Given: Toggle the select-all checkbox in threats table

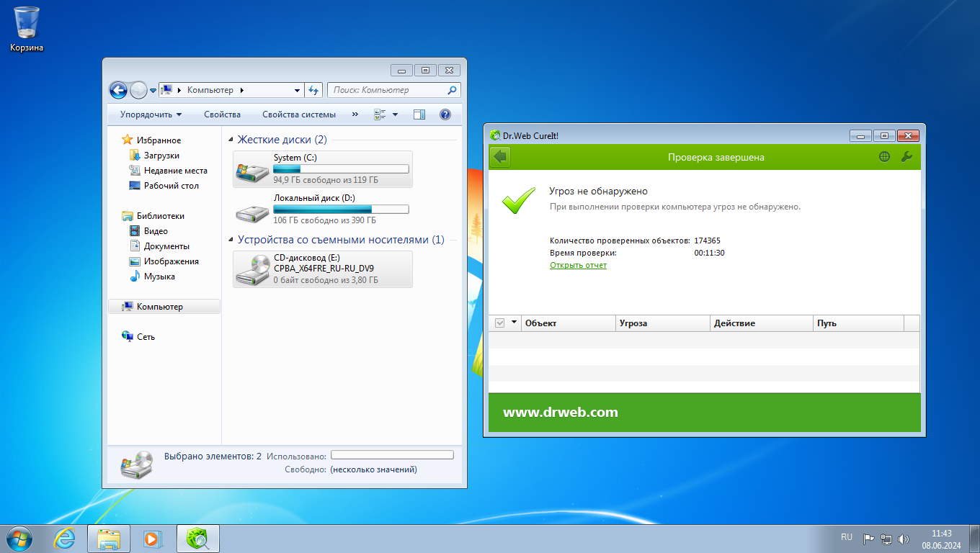Looking at the screenshot, I should tap(500, 323).
